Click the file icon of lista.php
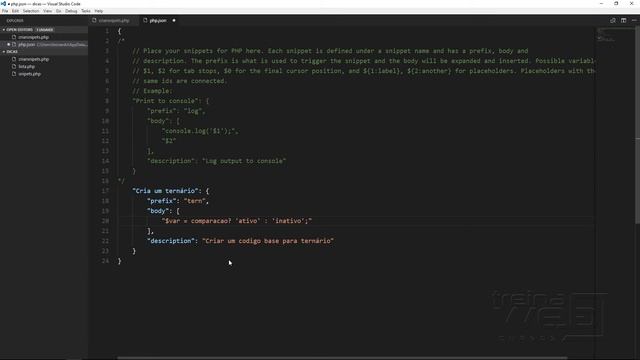Viewport: 640px width, 360px height. click(14, 67)
